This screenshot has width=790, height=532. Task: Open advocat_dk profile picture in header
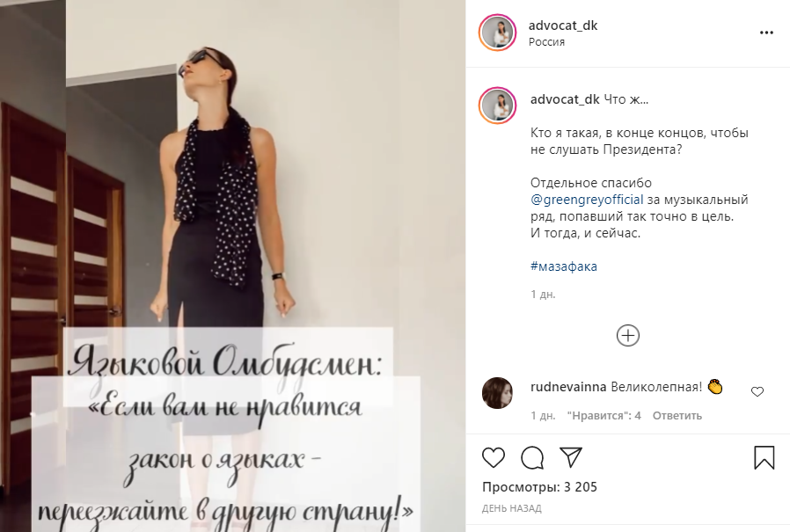point(497,33)
